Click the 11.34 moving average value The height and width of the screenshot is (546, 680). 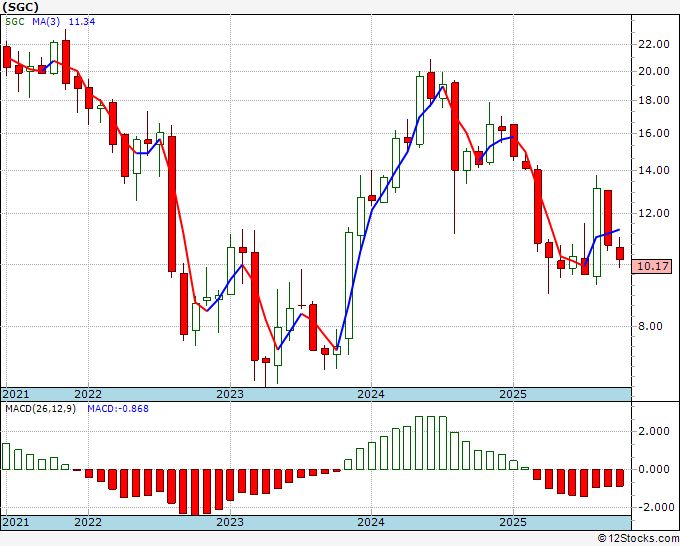tap(82, 22)
